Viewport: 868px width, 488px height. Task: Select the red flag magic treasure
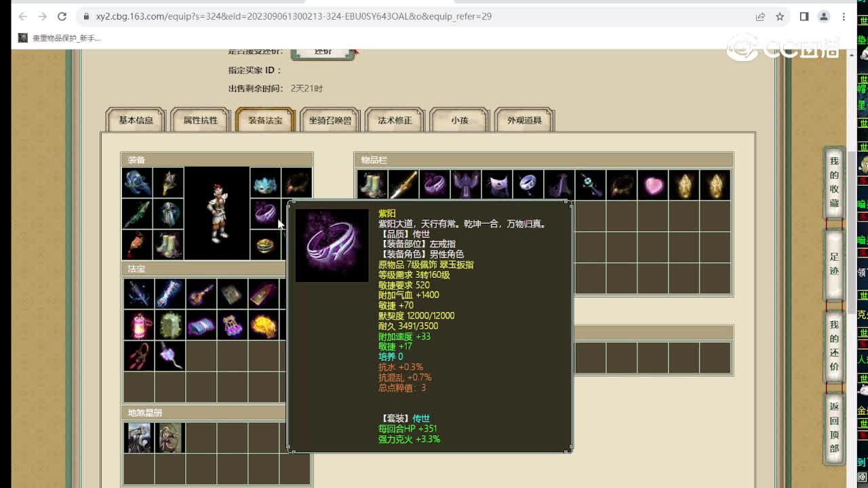(x=264, y=293)
